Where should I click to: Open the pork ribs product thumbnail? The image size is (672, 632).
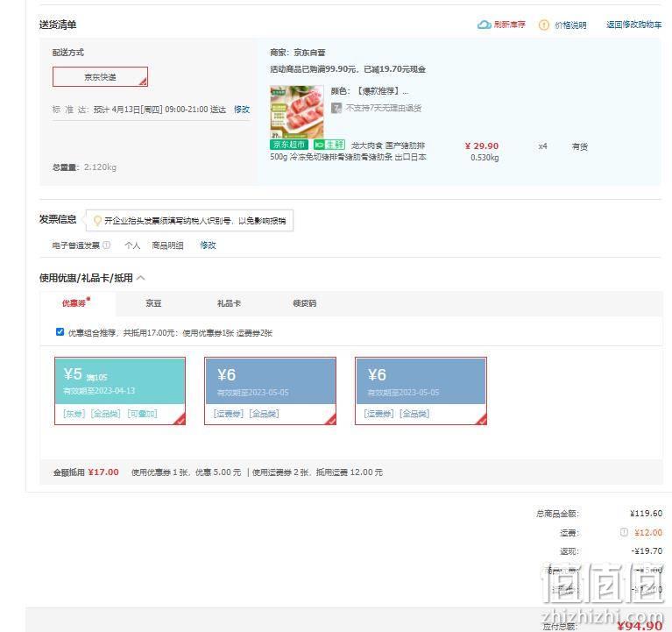coord(296,111)
